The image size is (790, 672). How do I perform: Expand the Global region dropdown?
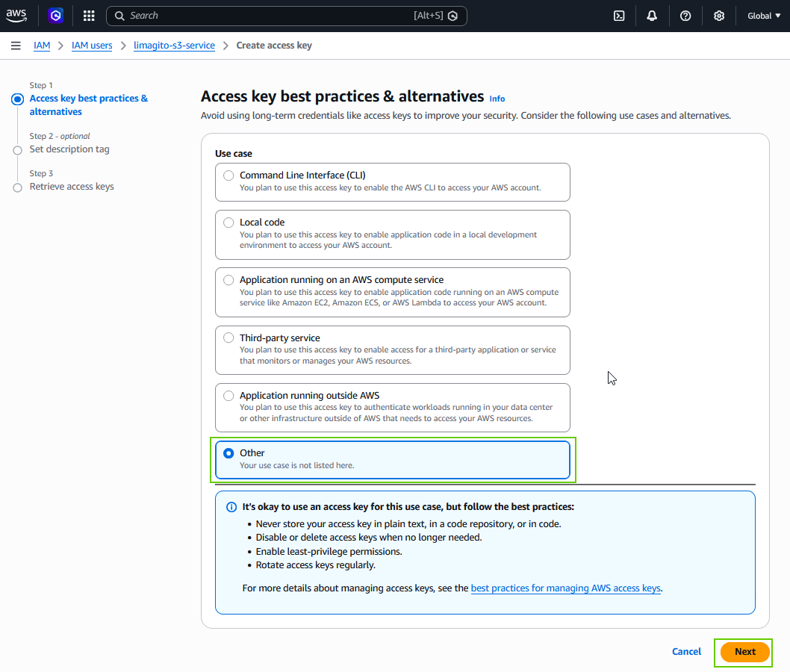(x=764, y=16)
